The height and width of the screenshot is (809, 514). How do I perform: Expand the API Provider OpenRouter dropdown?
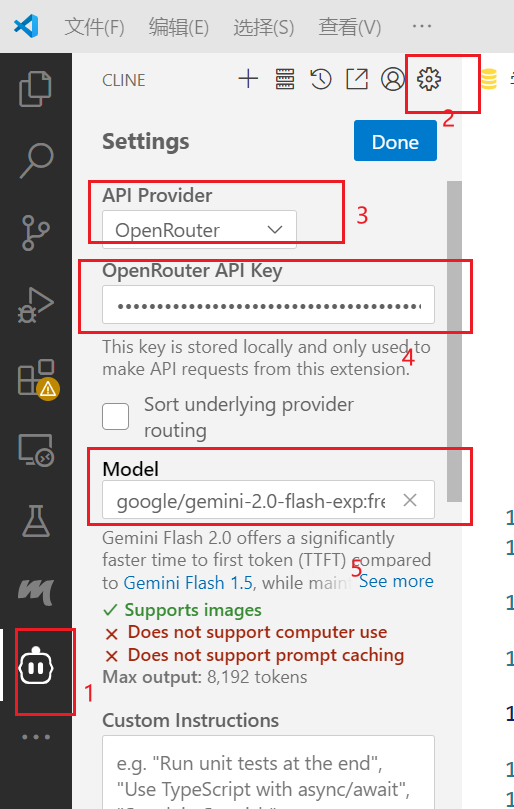tap(199, 230)
